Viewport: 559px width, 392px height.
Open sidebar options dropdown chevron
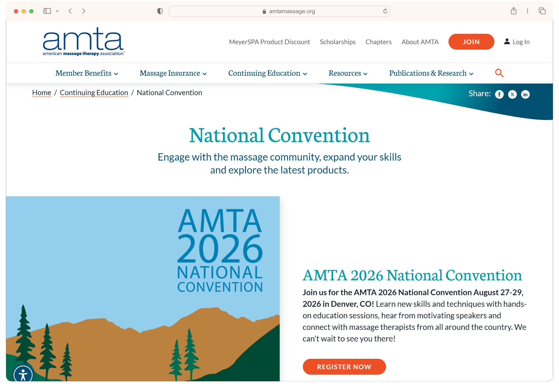coord(57,11)
